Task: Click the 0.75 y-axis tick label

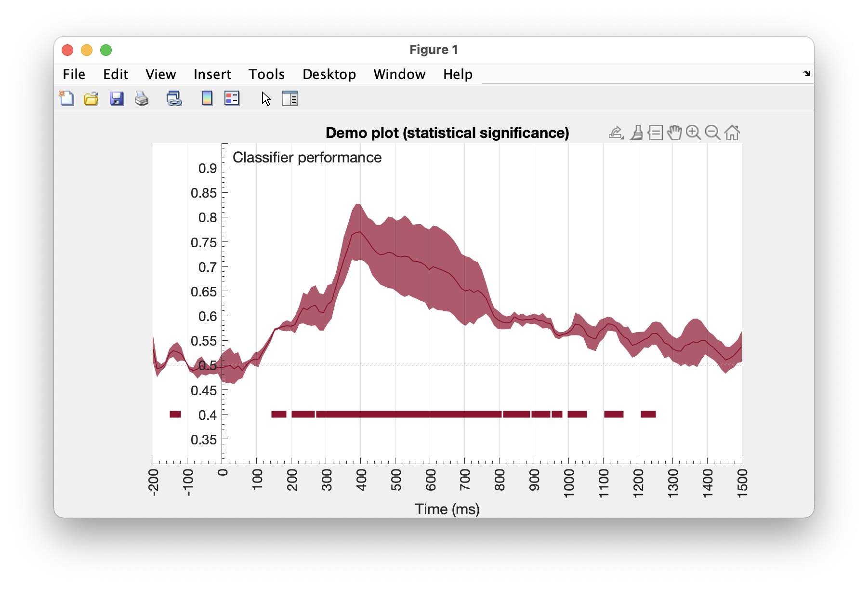Action: 204,242
